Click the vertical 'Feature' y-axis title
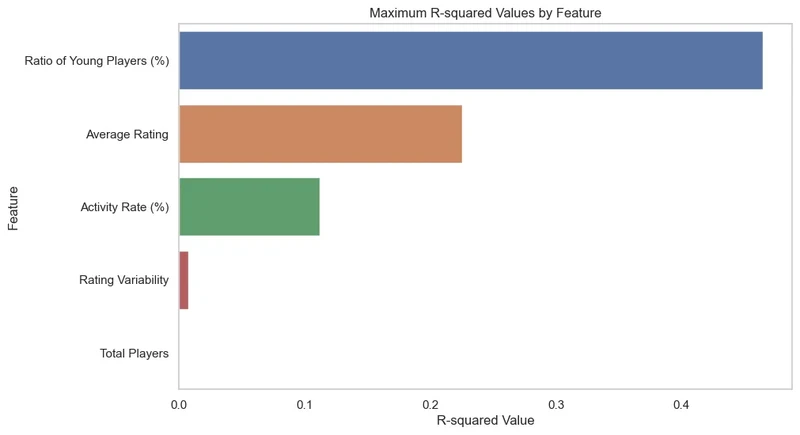 click(x=14, y=206)
